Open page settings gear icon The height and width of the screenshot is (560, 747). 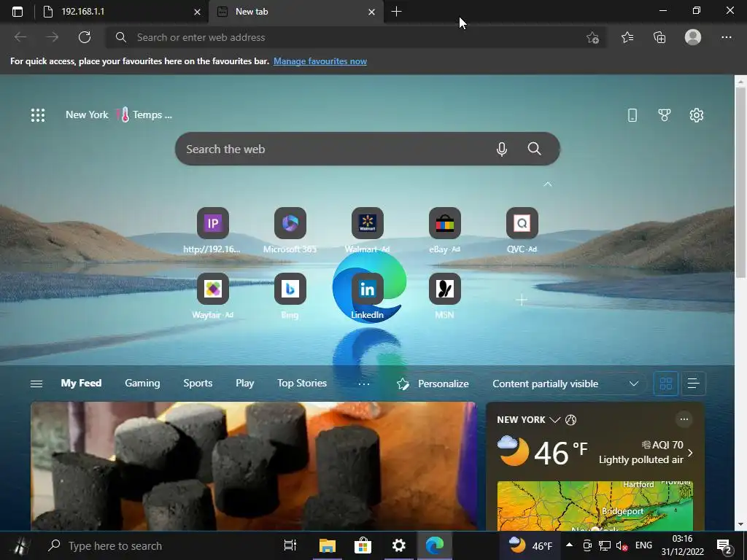coord(697,114)
